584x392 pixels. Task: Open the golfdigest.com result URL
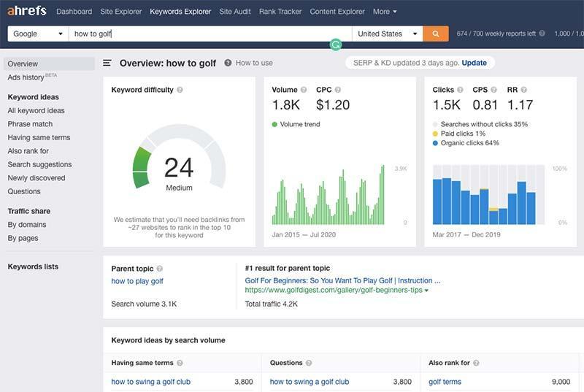tap(334, 290)
